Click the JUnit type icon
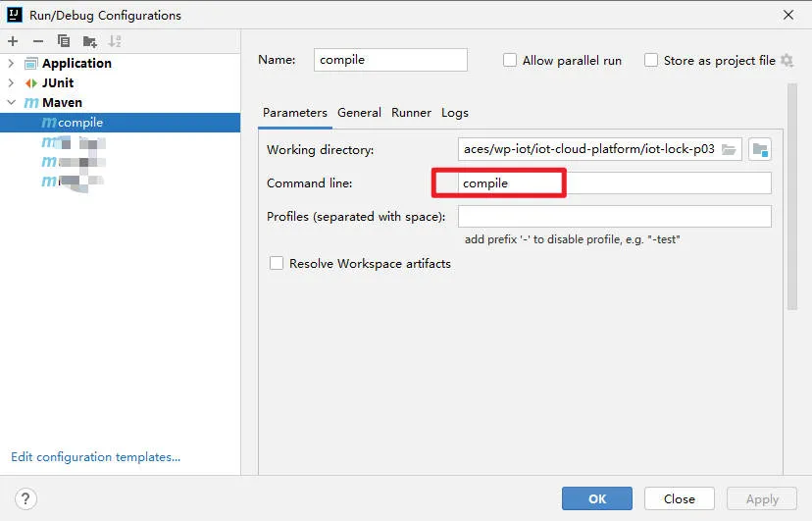Viewport: 812px width, 521px height. point(31,82)
